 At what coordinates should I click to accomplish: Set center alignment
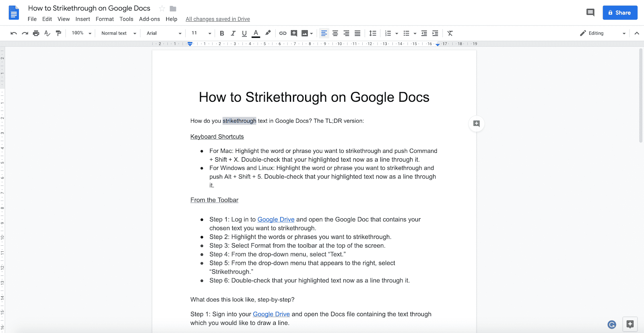tap(335, 33)
